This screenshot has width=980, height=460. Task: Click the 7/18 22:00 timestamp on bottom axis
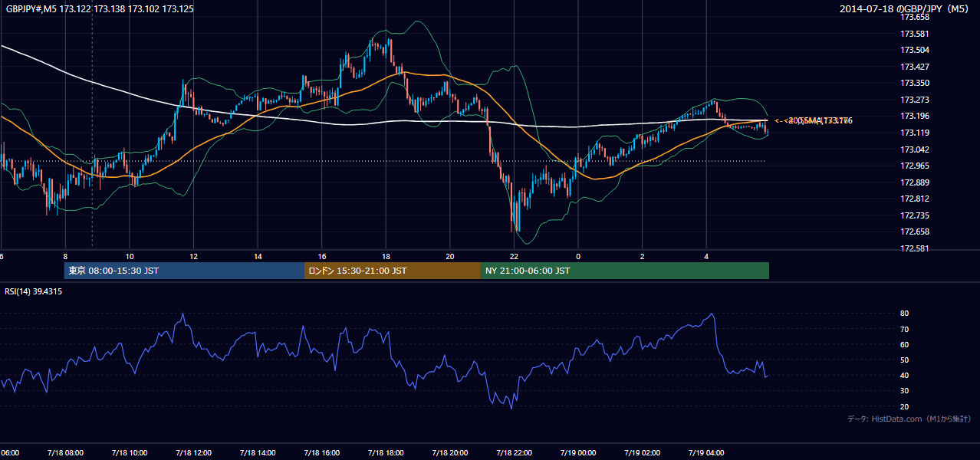tap(515, 452)
